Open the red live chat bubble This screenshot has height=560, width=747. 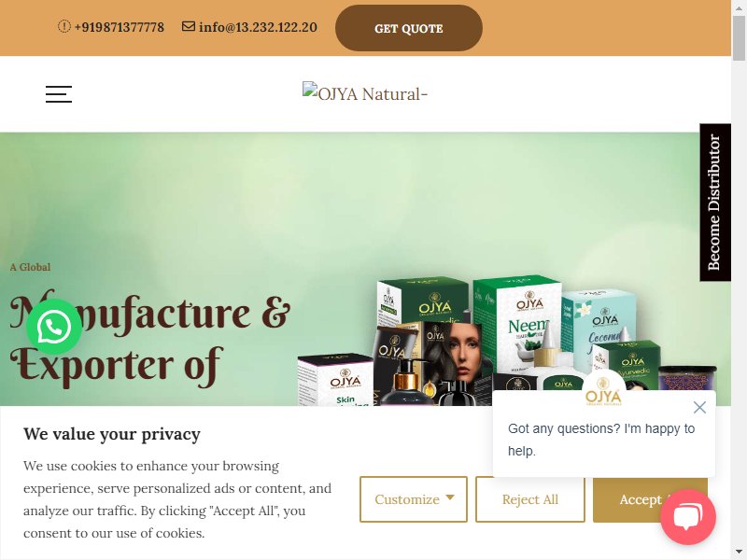[x=688, y=517]
